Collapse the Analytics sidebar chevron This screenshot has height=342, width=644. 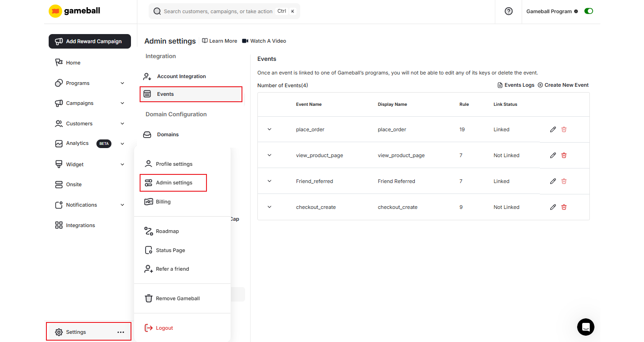(122, 144)
